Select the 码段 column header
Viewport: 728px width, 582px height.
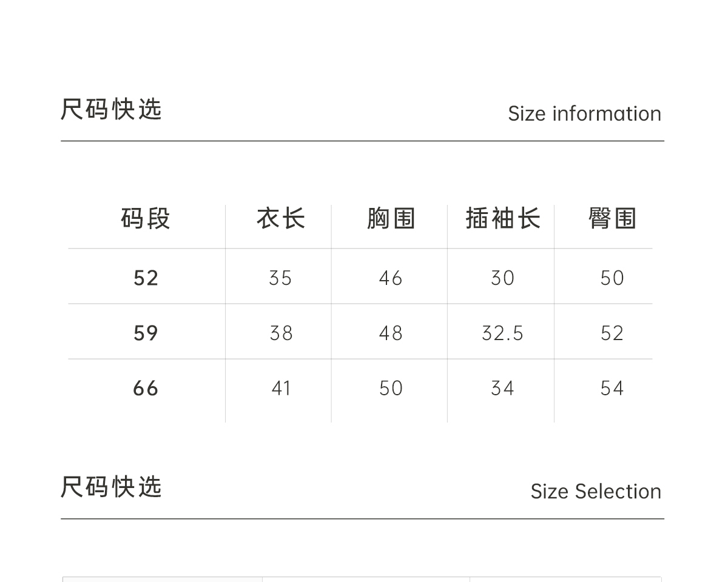pos(146,219)
